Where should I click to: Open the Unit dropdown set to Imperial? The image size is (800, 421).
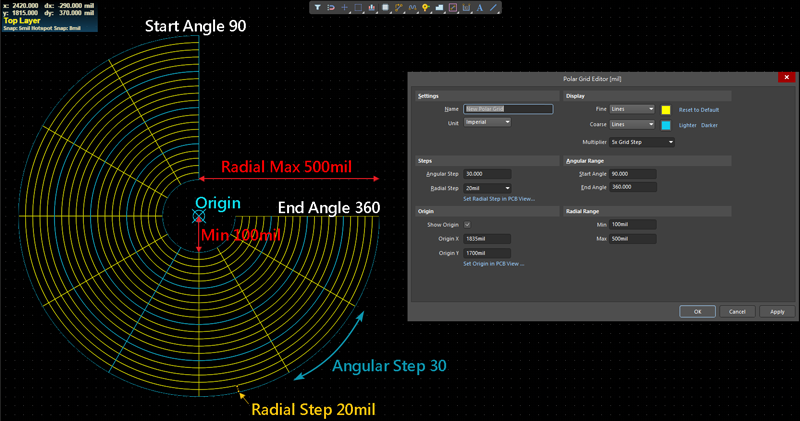487,122
